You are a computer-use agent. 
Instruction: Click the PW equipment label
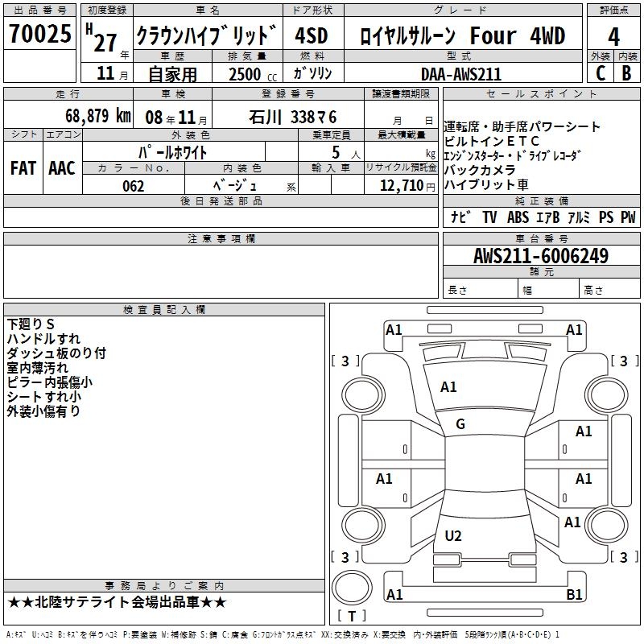[x=628, y=217]
